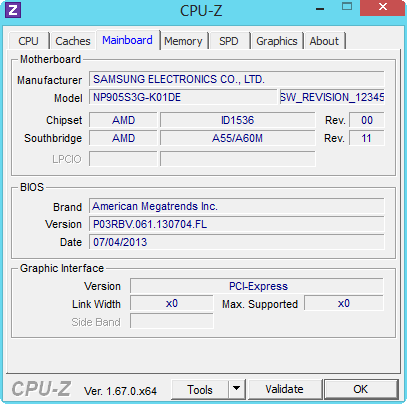Click the empty Side Band field
Screen dimensions: 407x404
tap(172, 321)
